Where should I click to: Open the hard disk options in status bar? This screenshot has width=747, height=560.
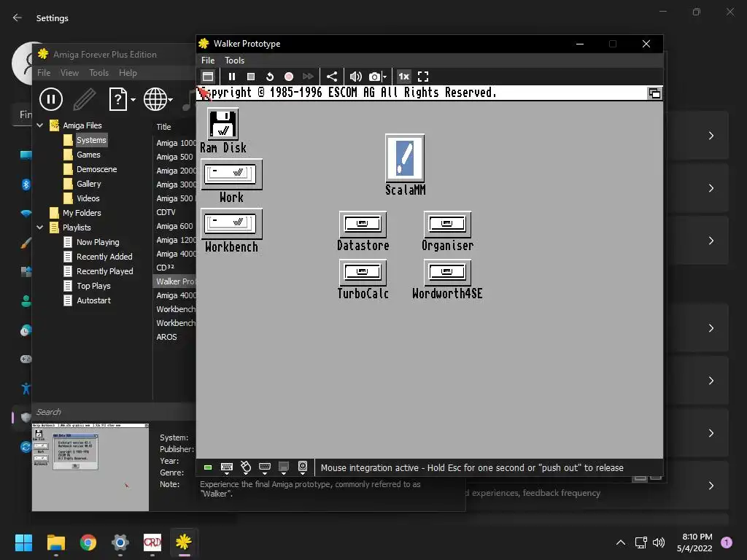coord(303,467)
